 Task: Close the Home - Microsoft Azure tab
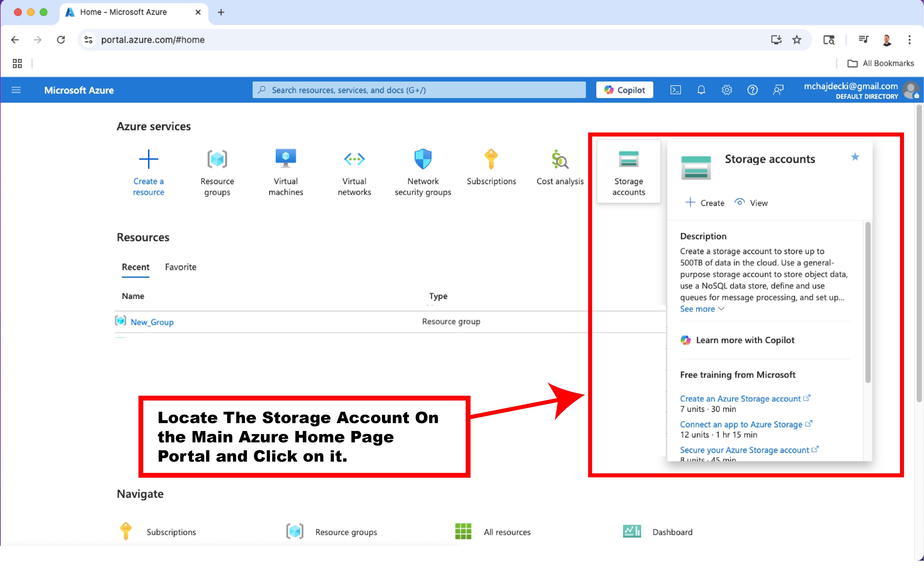tap(198, 12)
